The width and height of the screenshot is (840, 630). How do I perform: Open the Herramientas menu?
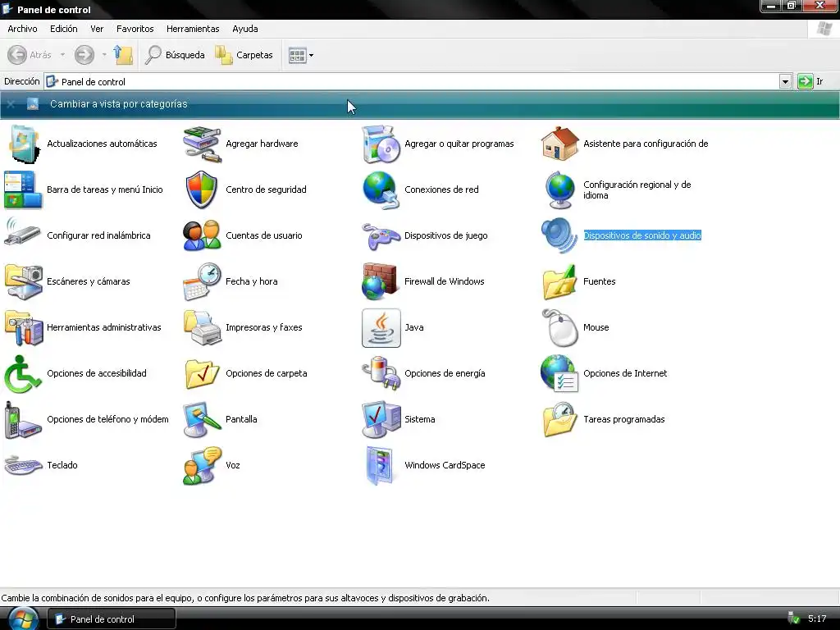click(x=193, y=29)
